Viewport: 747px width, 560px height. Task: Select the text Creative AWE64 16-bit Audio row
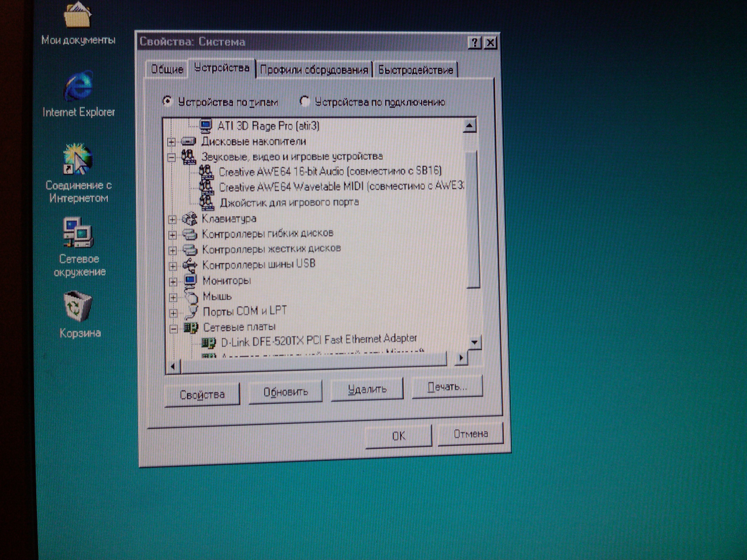click(x=330, y=171)
